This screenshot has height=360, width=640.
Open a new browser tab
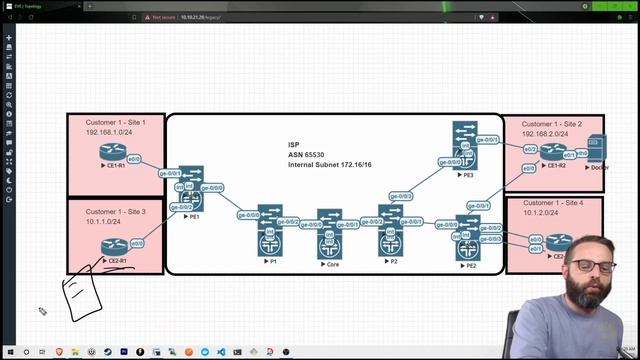click(90, 6)
